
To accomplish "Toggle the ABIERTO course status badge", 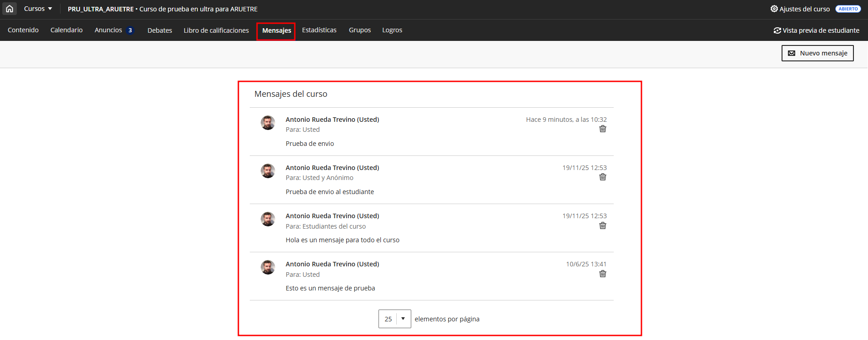I will click(848, 9).
